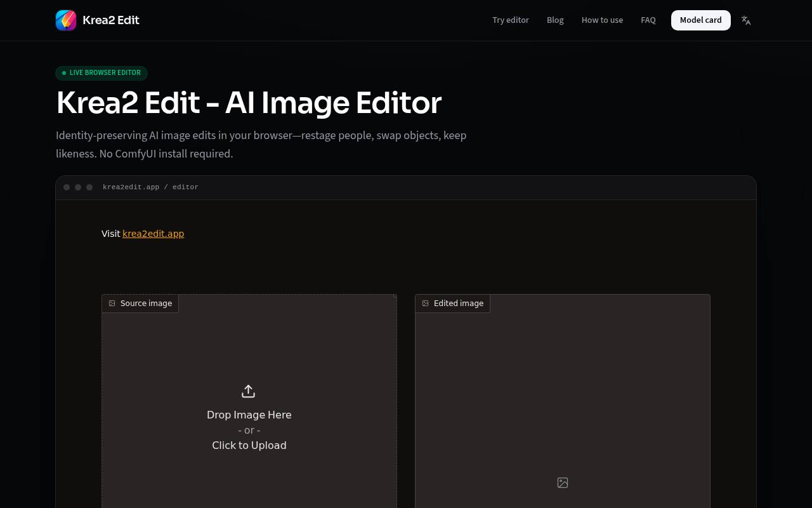Viewport: 812px width, 508px height.
Task: Click the Edited image output panel
Action: [563, 401]
